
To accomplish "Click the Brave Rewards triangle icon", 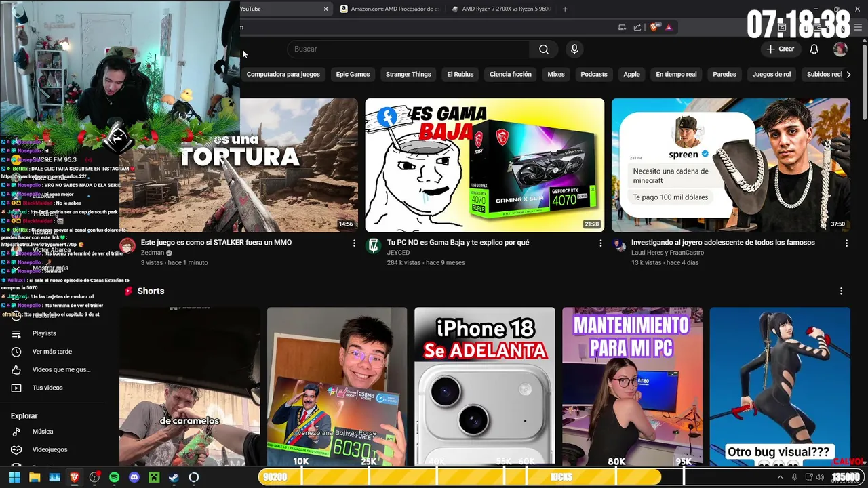I will [x=669, y=27].
